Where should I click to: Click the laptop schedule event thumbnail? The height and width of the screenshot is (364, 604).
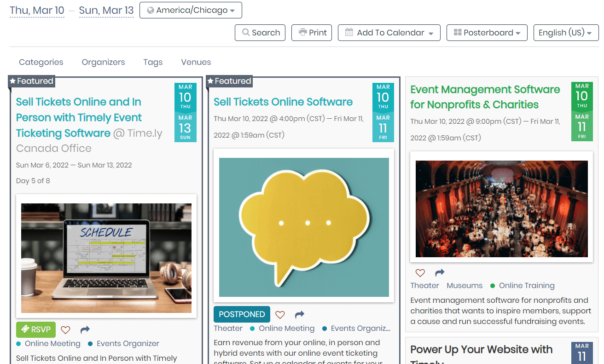(x=106, y=258)
